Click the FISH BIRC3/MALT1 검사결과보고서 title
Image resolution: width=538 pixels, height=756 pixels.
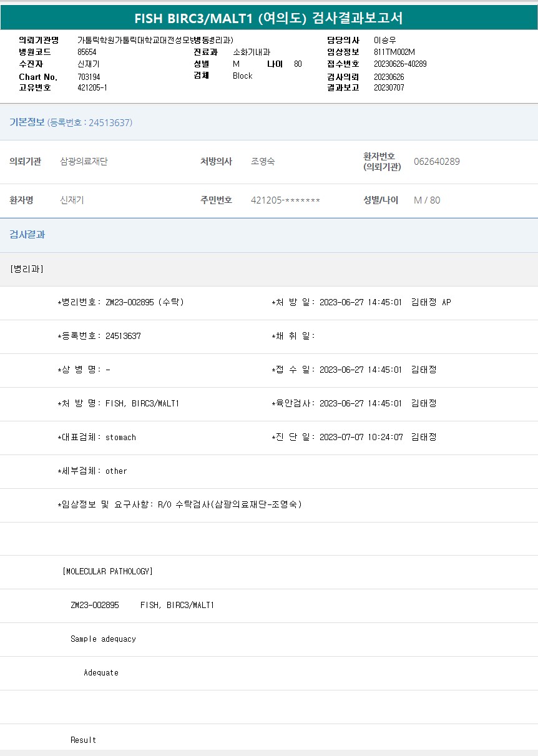(268, 18)
